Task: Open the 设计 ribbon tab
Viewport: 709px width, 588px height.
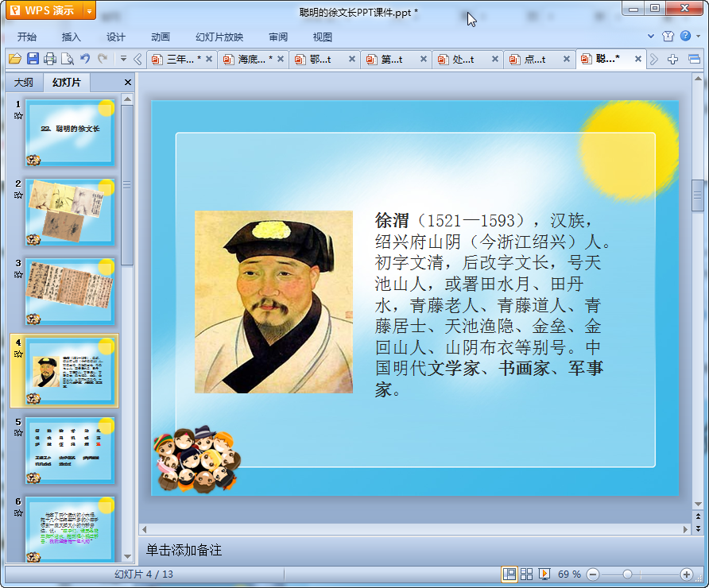Action: (x=116, y=37)
